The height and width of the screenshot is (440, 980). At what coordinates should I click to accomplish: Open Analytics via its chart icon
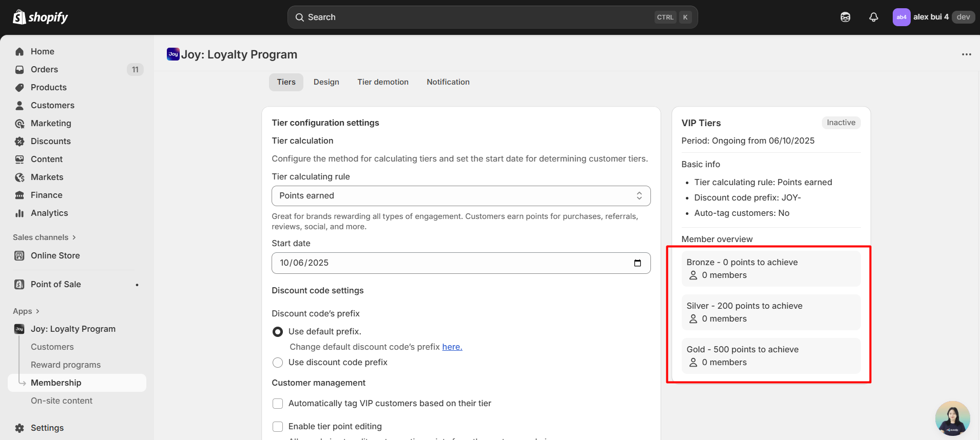(20, 213)
